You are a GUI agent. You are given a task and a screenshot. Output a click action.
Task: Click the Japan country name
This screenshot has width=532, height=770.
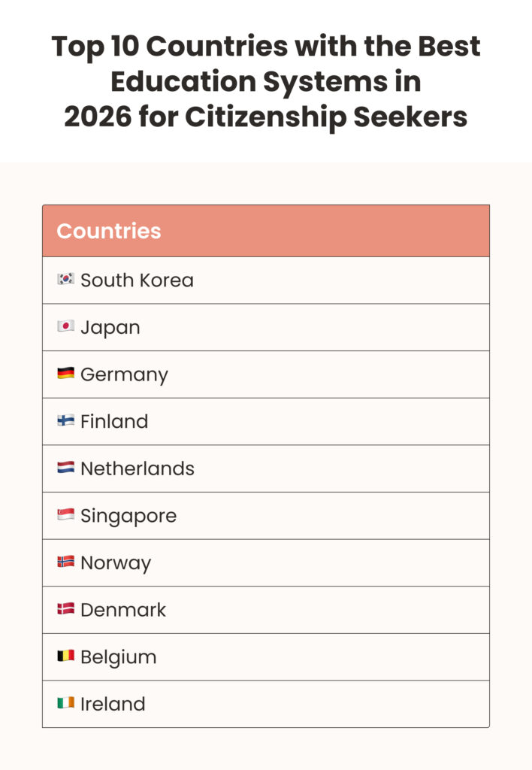coord(110,328)
